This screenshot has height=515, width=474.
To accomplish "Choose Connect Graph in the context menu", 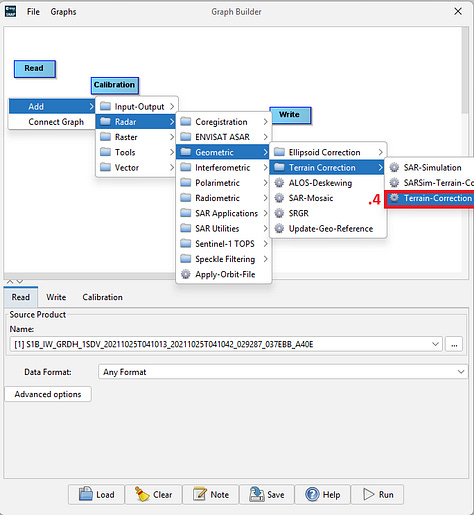I will [x=52, y=122].
